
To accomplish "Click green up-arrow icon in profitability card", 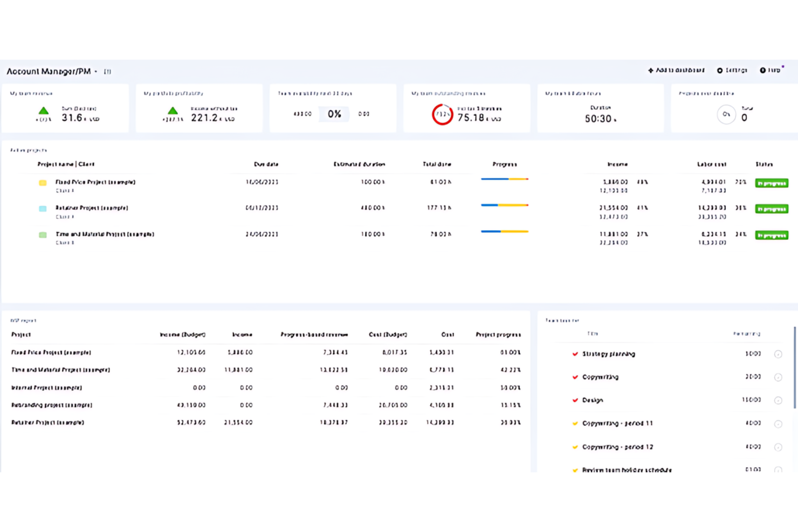I will pyautogui.click(x=173, y=110).
